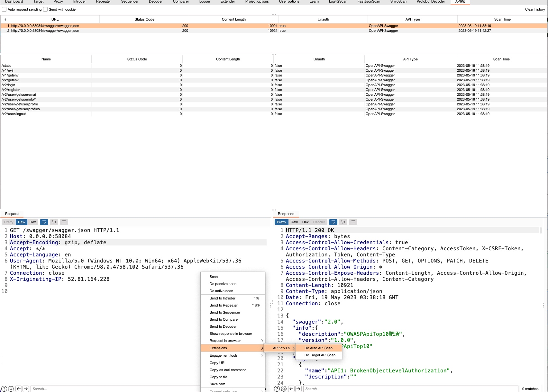Select Copy to file menu entry
Image resolution: width=548 pixels, height=392 pixels.
click(232, 377)
